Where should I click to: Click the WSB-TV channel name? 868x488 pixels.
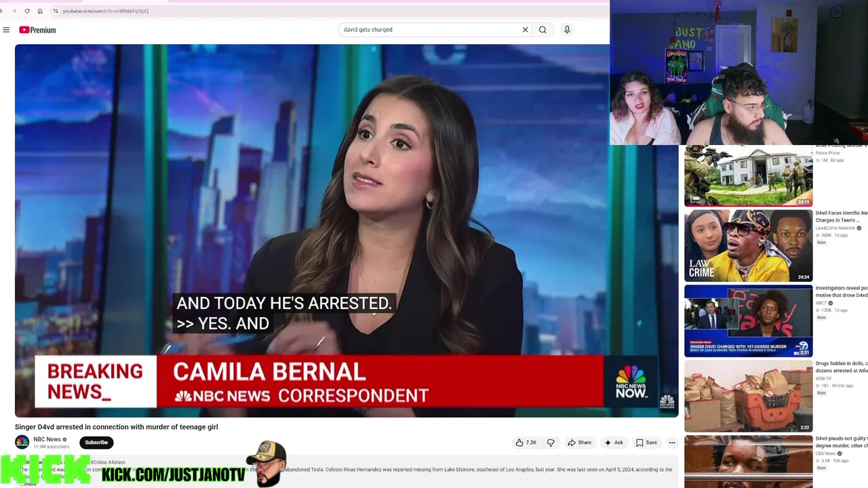click(x=823, y=379)
